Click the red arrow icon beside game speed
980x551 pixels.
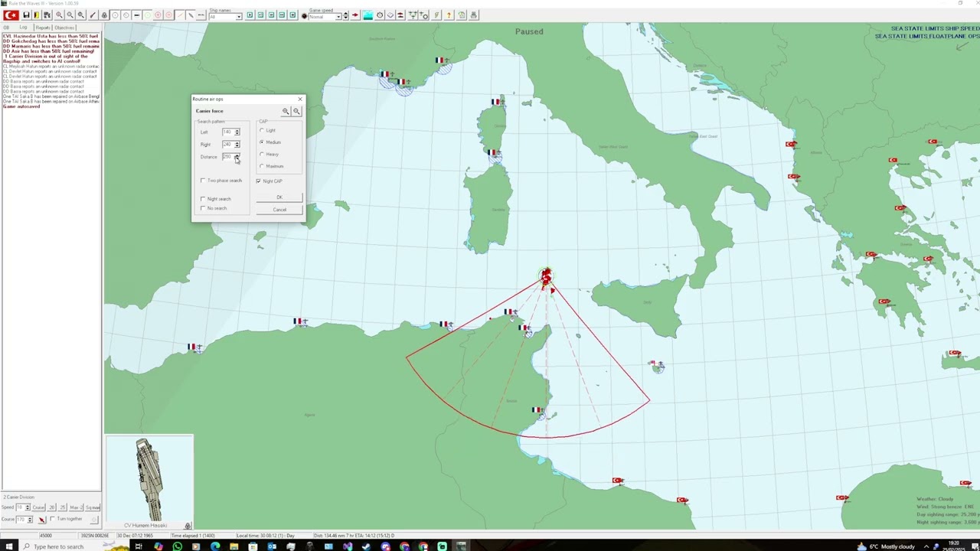pos(355,15)
